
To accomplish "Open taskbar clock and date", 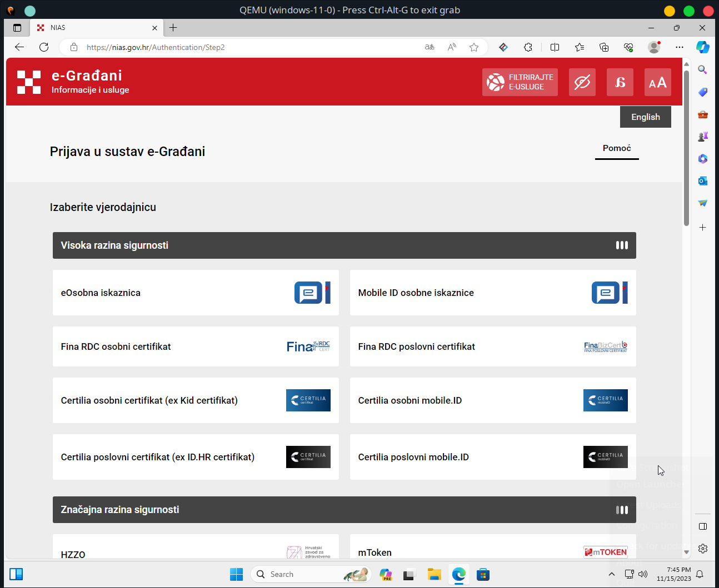I will [x=673, y=574].
